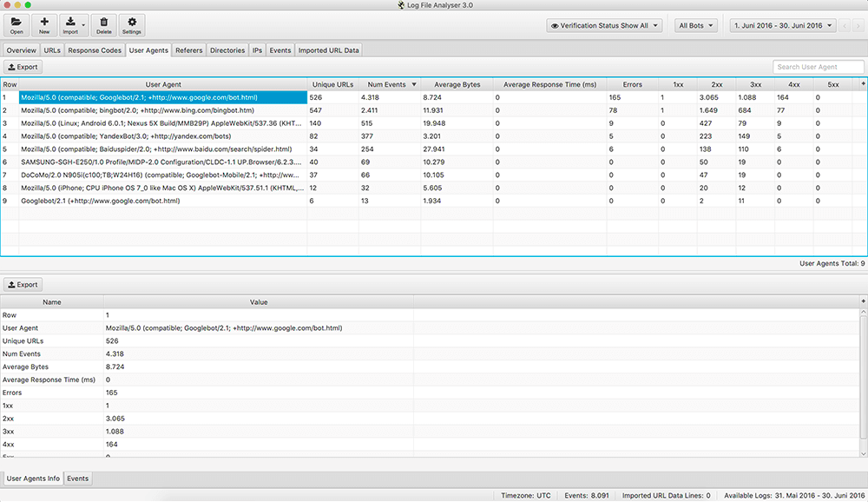
Task: Click the User Agents Total: 9 label
Action: click(x=832, y=264)
